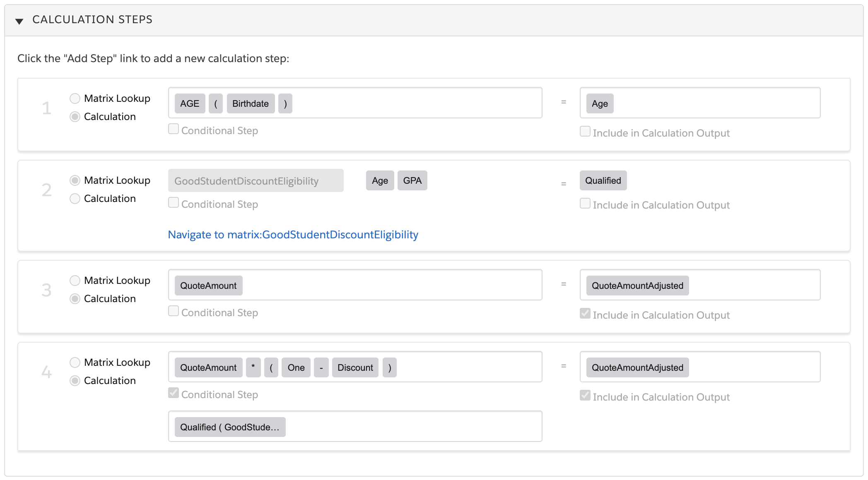Screen dimensions: 868x480
Task: Select Calculation radio in step 3
Action: coord(75,299)
